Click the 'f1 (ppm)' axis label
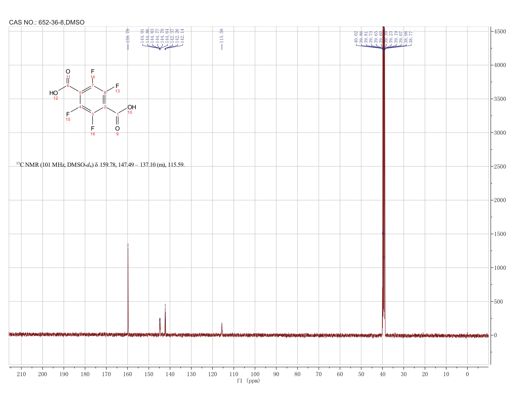532x411 pixels. tap(248, 381)
